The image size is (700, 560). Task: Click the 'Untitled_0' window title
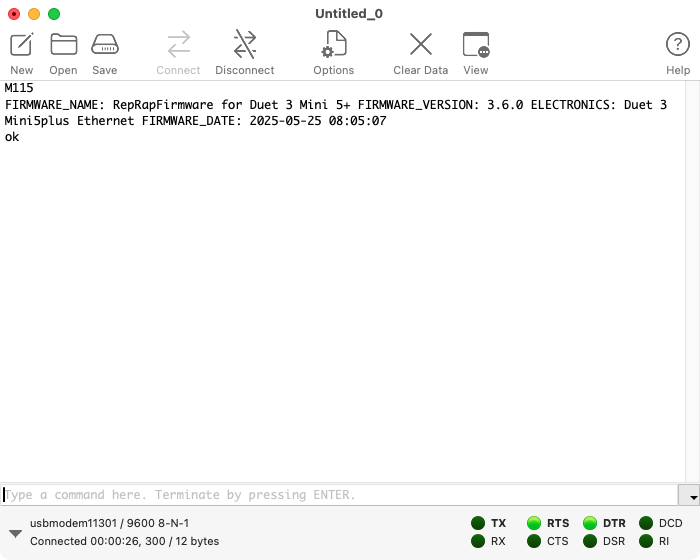[349, 14]
